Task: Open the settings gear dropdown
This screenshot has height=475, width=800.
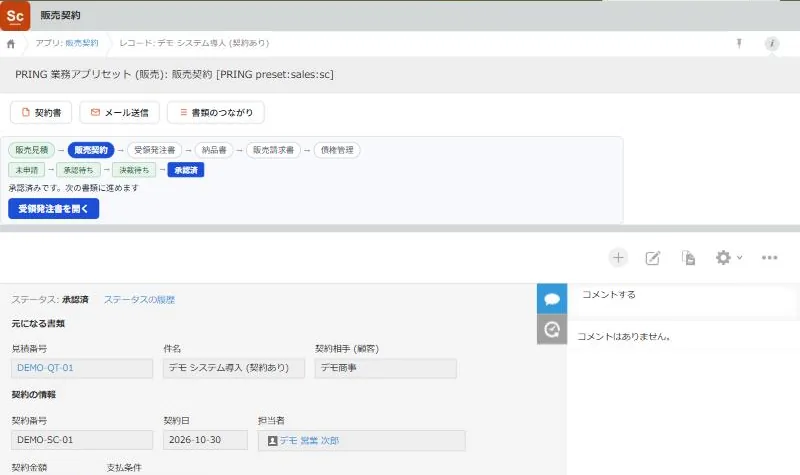Action: (729, 258)
